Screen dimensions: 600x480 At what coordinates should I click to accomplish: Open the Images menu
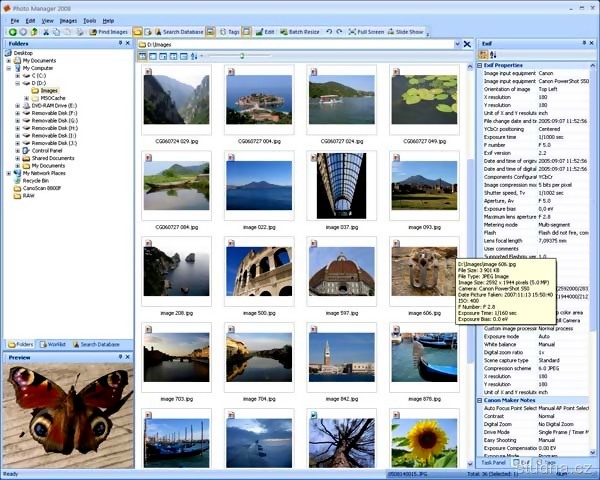(68, 20)
